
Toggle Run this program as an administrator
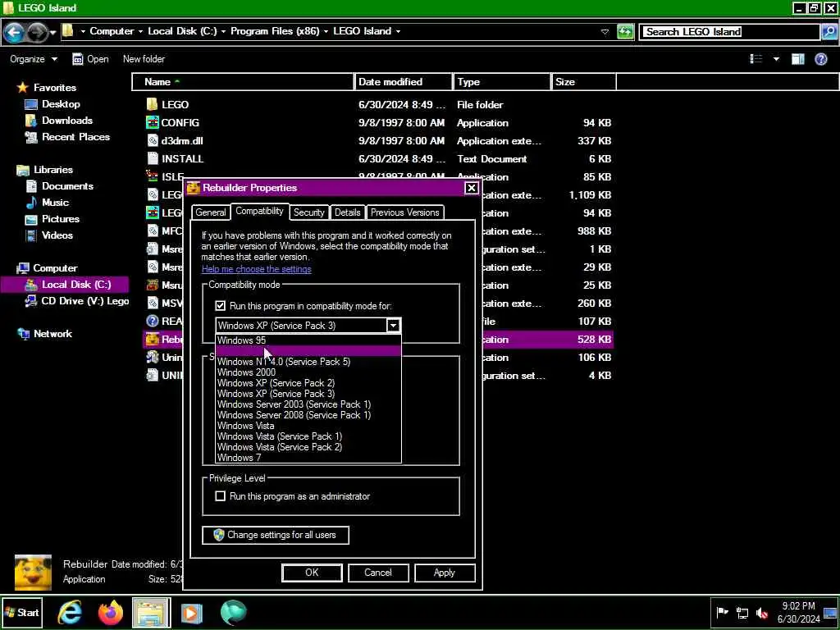(220, 496)
